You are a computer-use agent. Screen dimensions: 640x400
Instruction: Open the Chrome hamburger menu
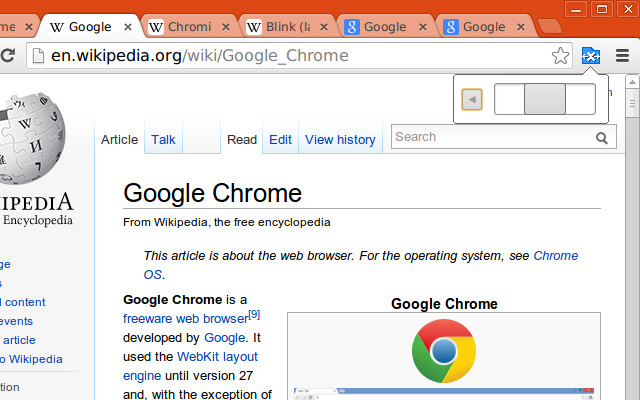622,56
